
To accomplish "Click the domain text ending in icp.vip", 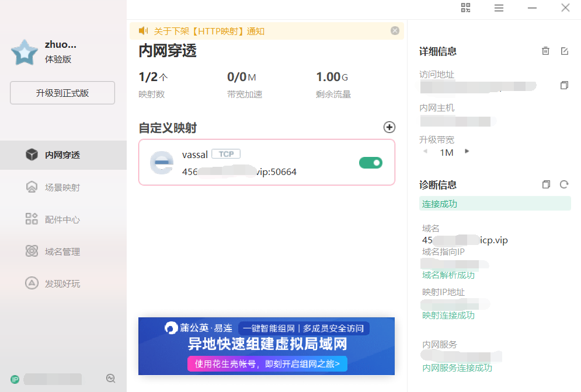I will click(x=465, y=240).
